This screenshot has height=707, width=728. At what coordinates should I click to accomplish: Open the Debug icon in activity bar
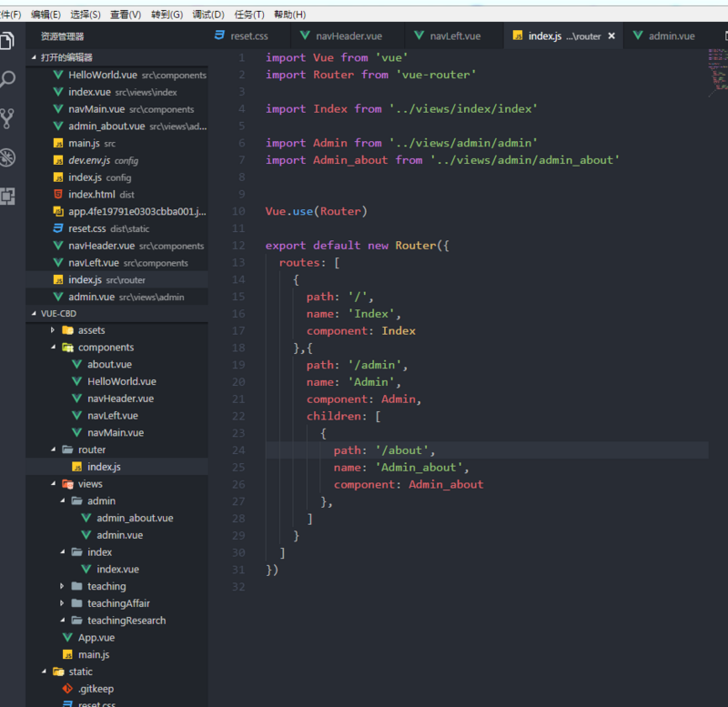point(8,157)
